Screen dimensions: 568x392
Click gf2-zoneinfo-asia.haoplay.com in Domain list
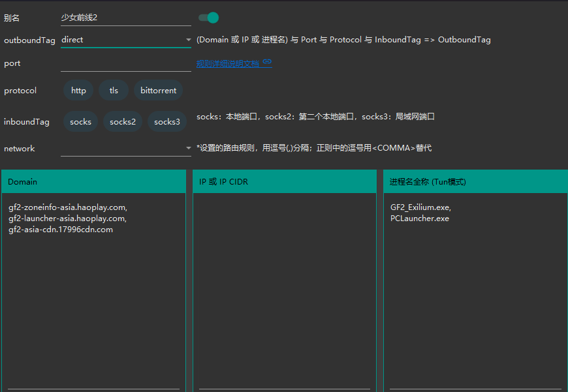(67, 207)
